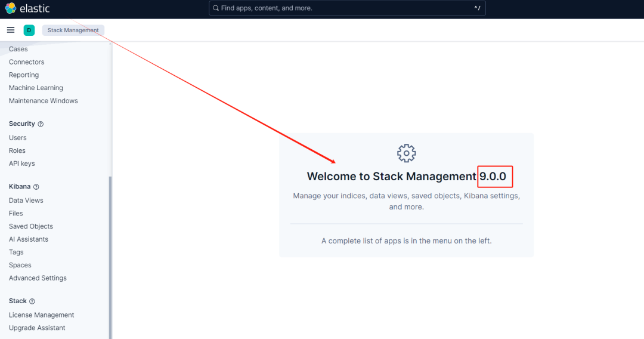Click the Kibana section help icon
Screen dimensions: 644x339
click(x=36, y=187)
